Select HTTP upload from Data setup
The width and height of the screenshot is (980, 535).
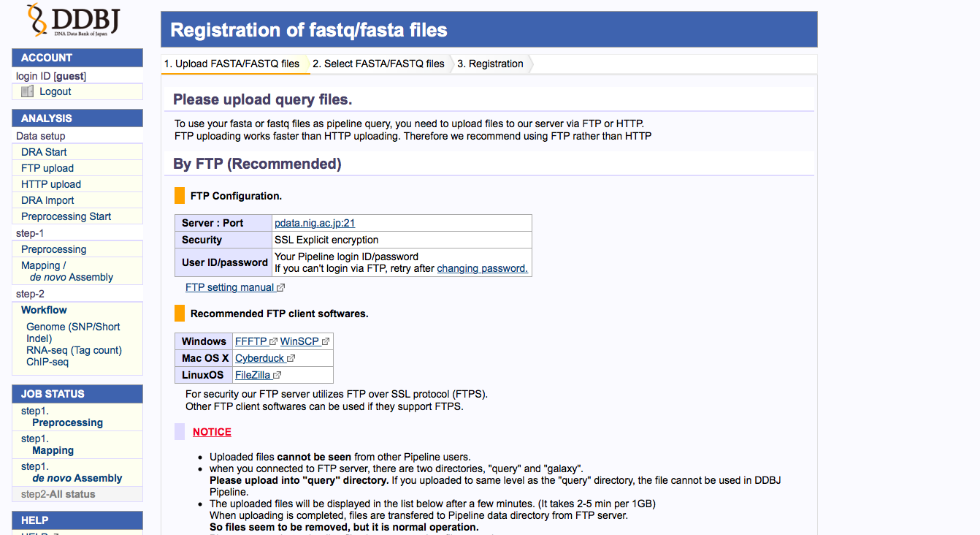[51, 184]
